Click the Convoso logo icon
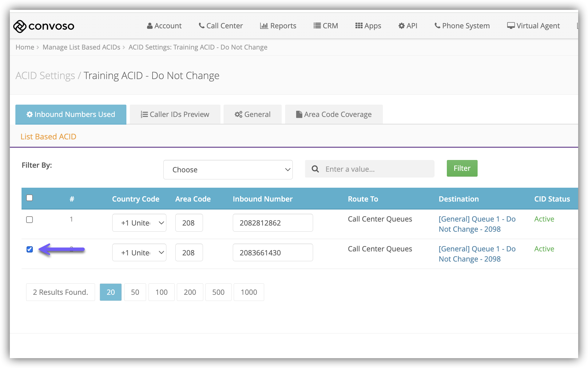 click(x=20, y=26)
